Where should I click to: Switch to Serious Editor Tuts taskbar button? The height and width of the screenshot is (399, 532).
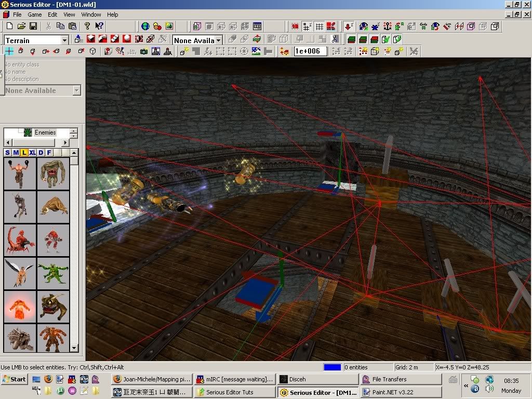point(235,392)
